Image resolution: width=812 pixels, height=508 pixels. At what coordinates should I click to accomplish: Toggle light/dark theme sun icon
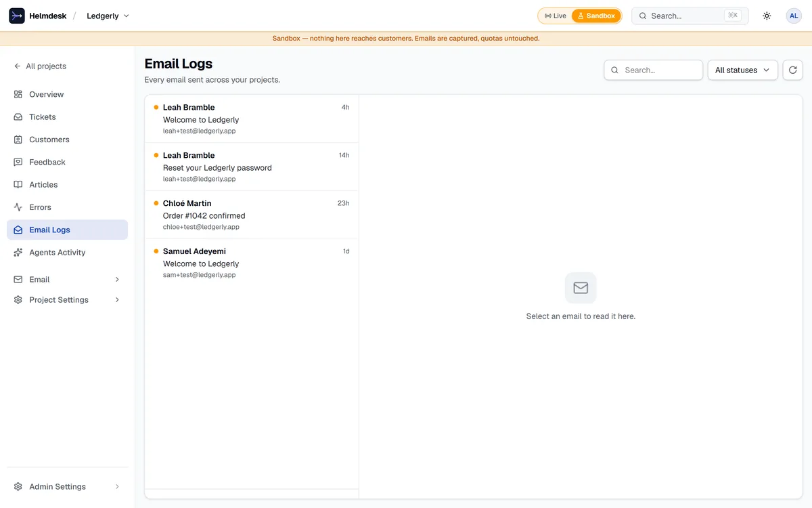(x=767, y=16)
